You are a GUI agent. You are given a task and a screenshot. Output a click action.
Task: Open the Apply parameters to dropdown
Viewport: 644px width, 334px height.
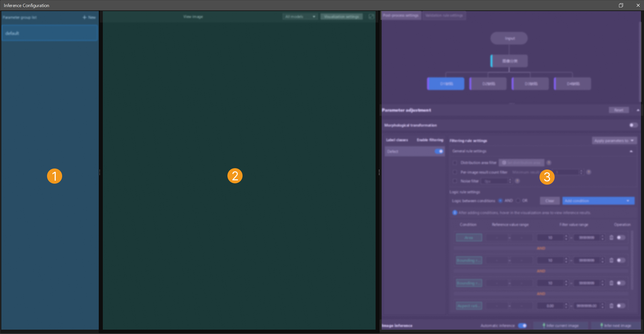point(614,140)
